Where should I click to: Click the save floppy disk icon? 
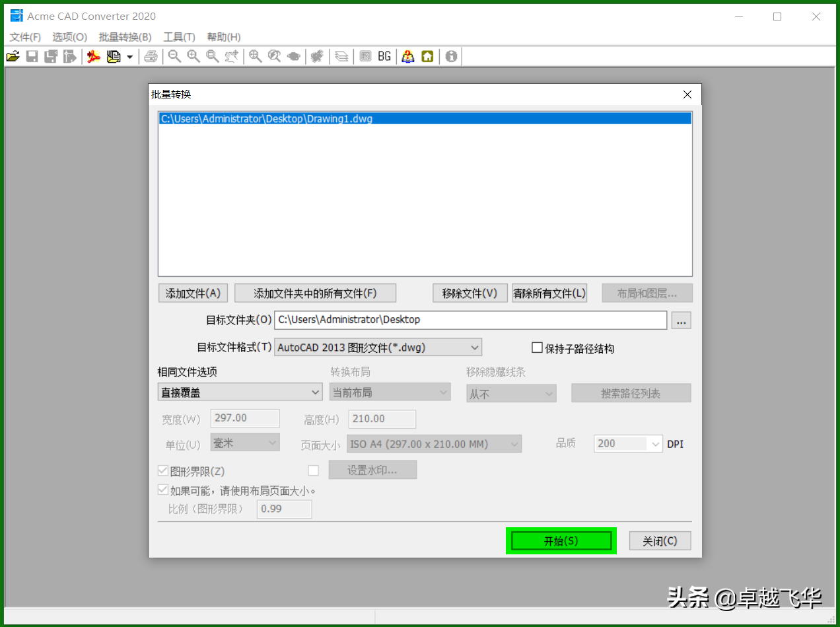point(32,57)
